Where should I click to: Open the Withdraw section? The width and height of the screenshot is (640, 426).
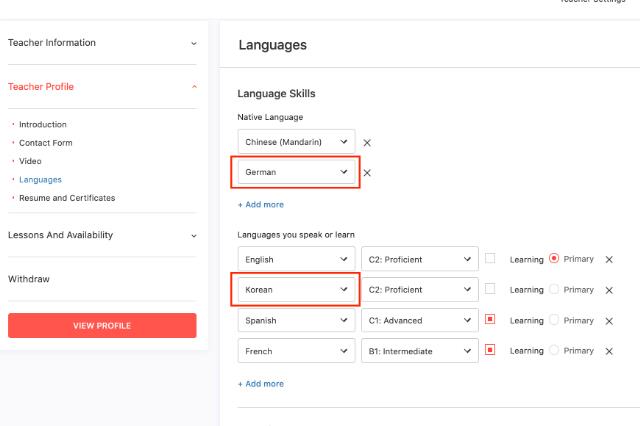[x=29, y=279]
